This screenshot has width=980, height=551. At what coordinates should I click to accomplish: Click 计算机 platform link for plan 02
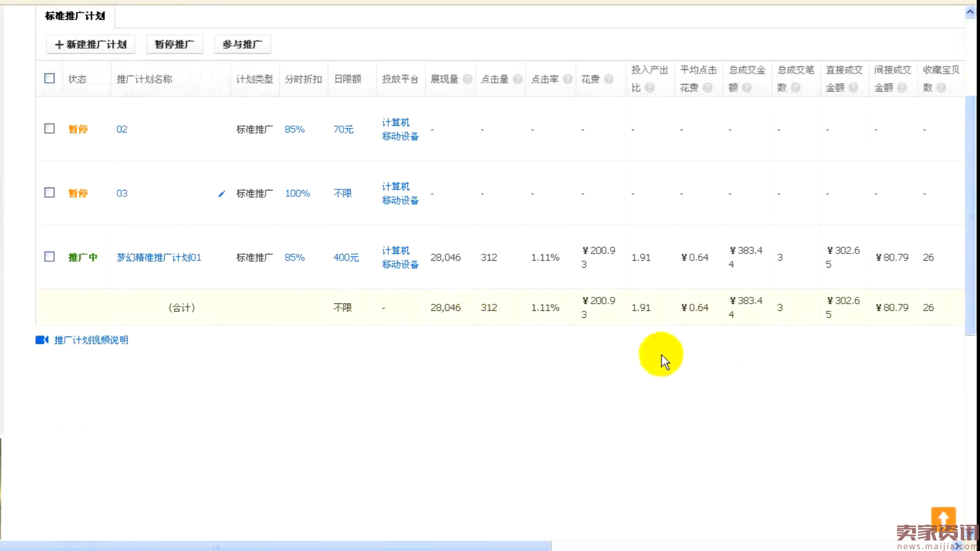click(x=396, y=122)
